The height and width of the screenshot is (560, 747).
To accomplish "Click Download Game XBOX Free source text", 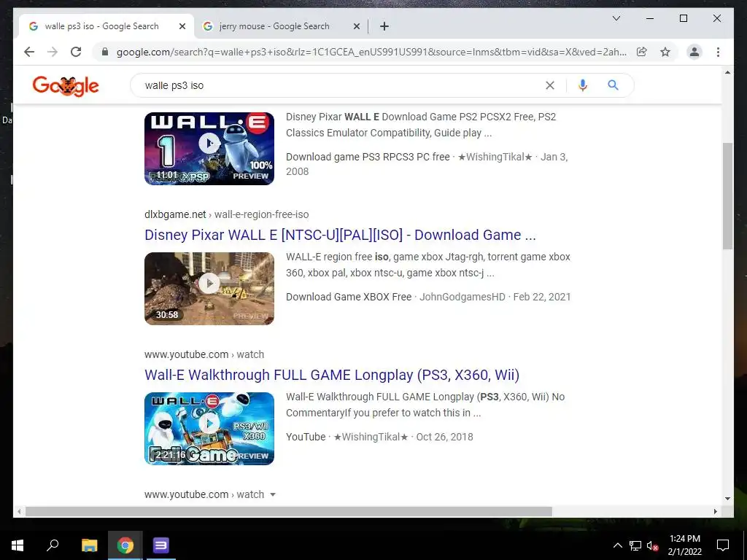I will (349, 297).
